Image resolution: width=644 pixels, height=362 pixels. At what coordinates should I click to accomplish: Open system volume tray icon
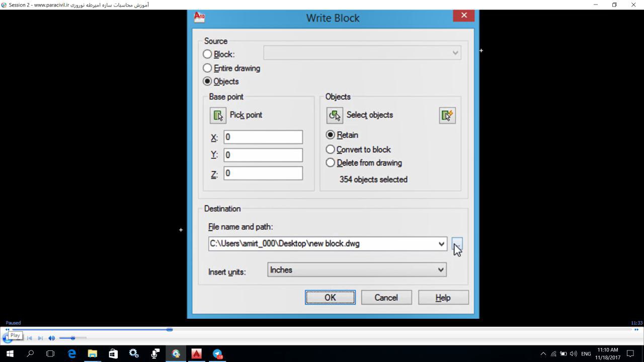click(x=574, y=354)
